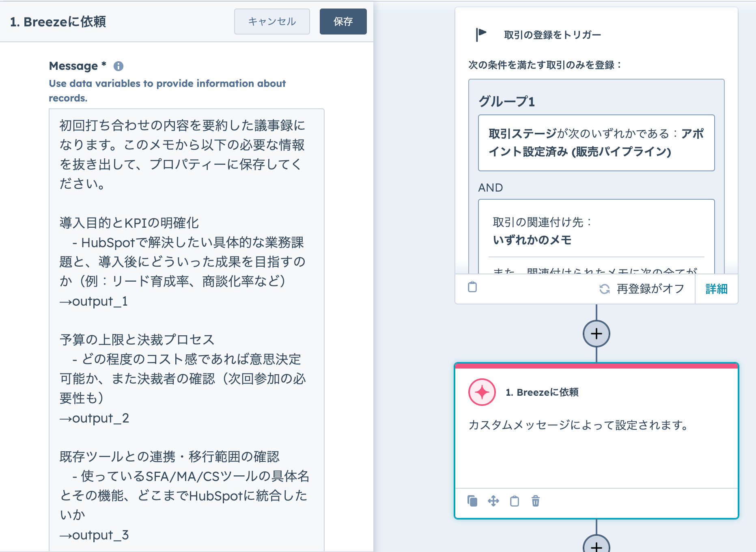Image resolution: width=756 pixels, height=552 pixels.
Task: Click the 'Message *' field label
Action: point(78,66)
